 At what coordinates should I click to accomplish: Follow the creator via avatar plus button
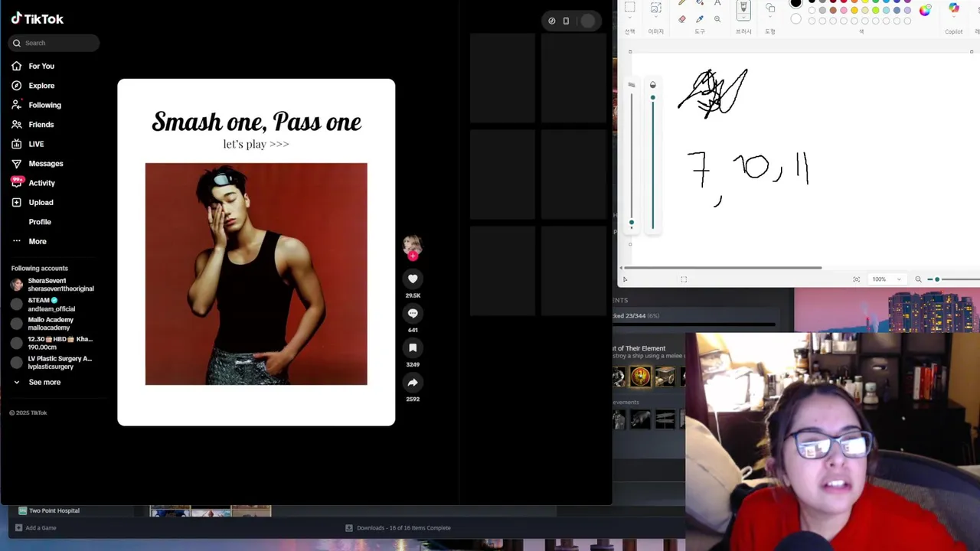[x=413, y=256]
